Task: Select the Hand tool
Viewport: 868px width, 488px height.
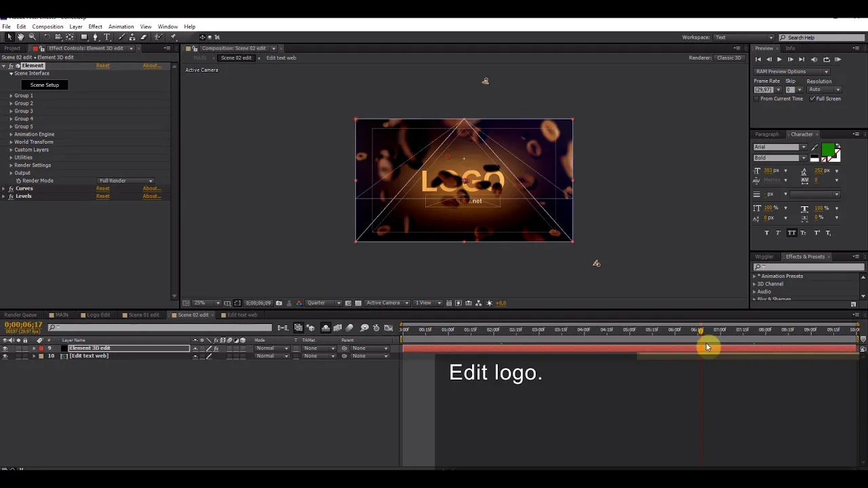Action: click(x=20, y=37)
